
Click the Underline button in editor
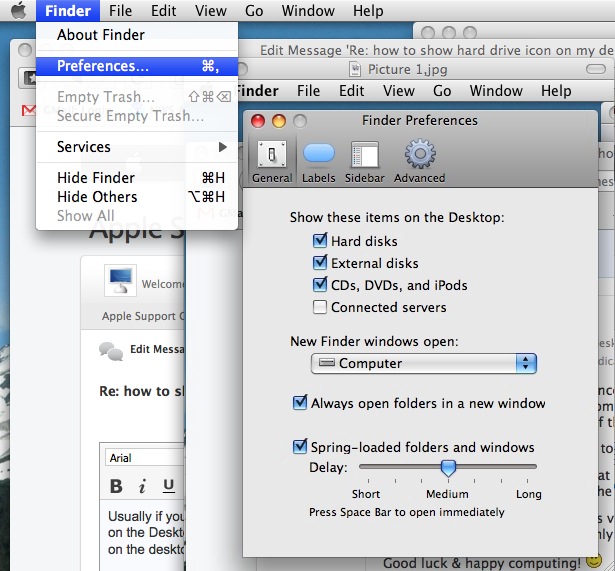tap(169, 486)
